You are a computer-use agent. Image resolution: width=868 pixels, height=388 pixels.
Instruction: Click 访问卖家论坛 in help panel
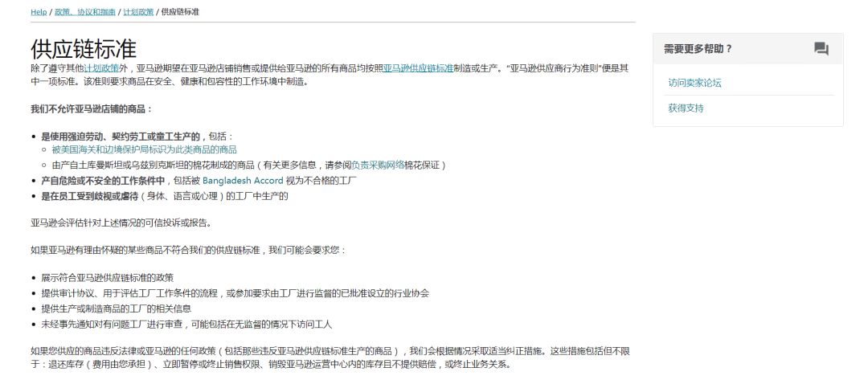tap(694, 83)
